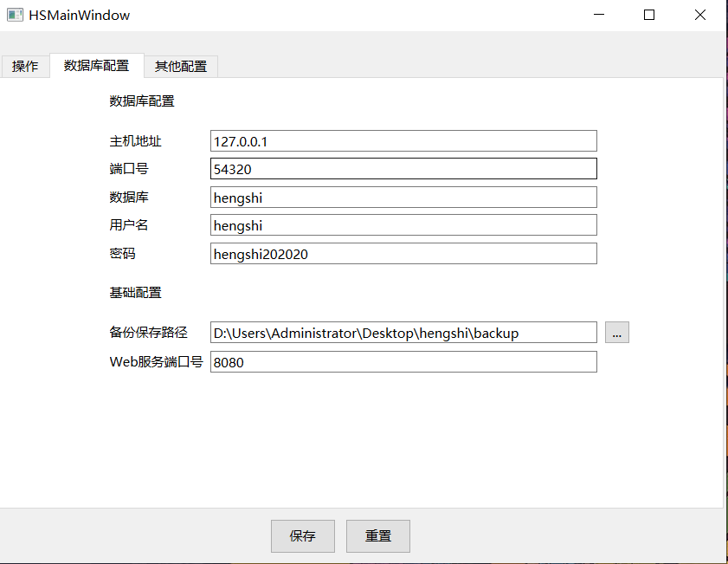
Task: Click the 用户名 label
Action: click(129, 225)
